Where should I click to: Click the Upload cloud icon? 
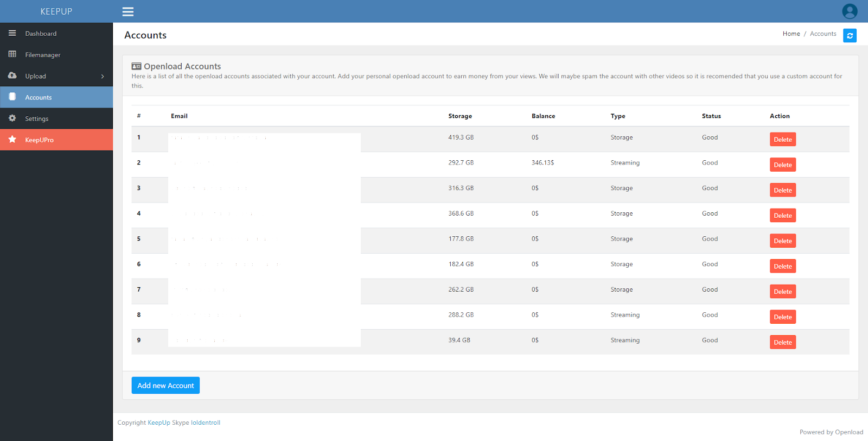pyautogui.click(x=12, y=75)
